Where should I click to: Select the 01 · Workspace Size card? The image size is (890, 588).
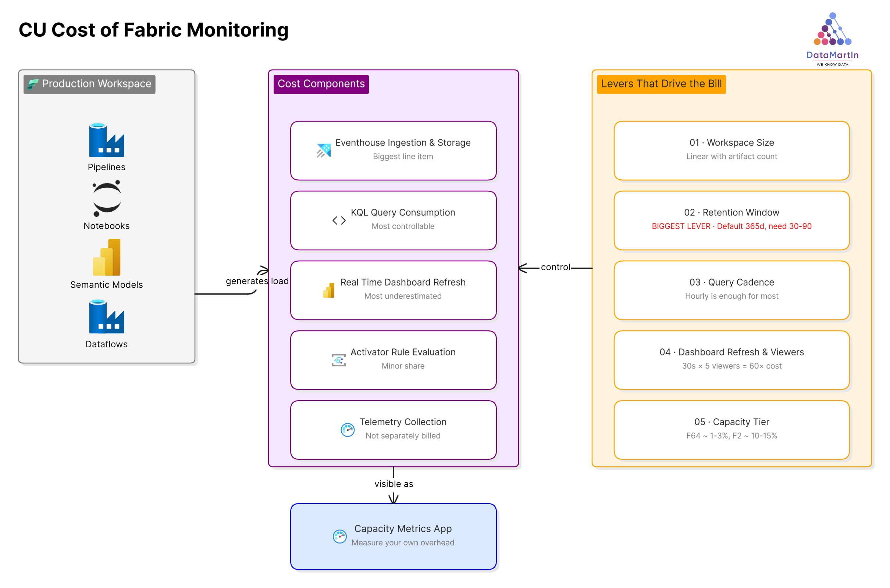pyautogui.click(x=732, y=151)
